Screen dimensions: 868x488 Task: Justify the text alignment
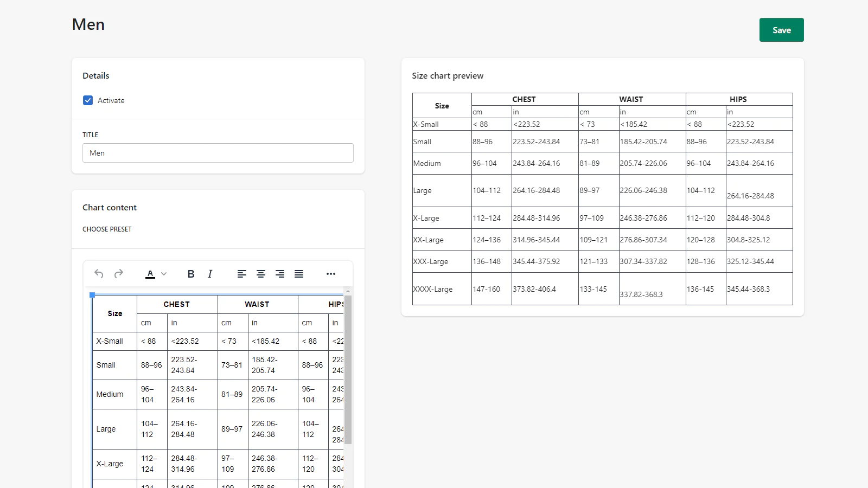point(299,274)
